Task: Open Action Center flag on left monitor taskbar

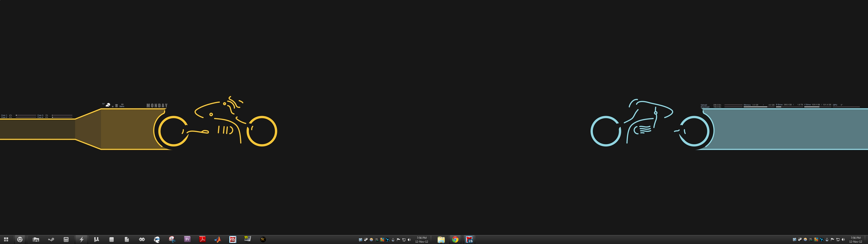Action: tap(398, 240)
